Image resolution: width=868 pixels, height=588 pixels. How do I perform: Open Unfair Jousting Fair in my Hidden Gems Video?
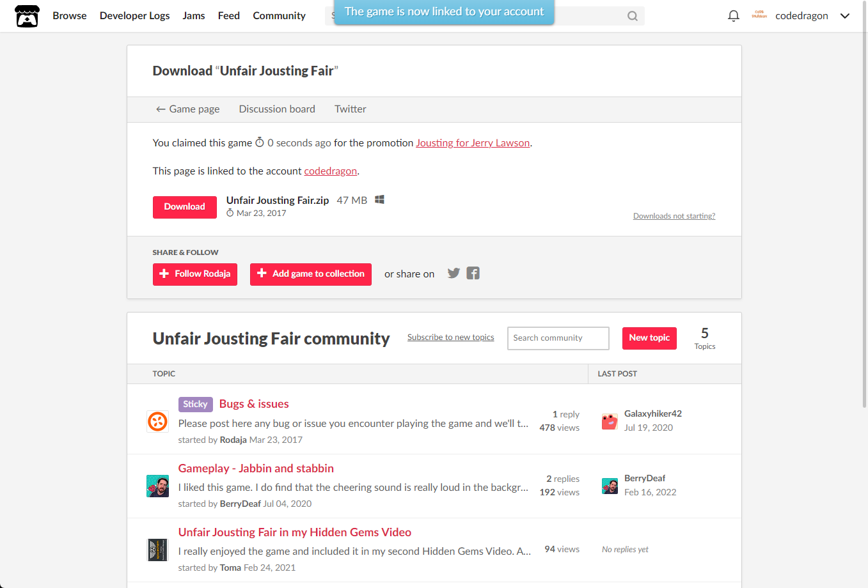(295, 532)
